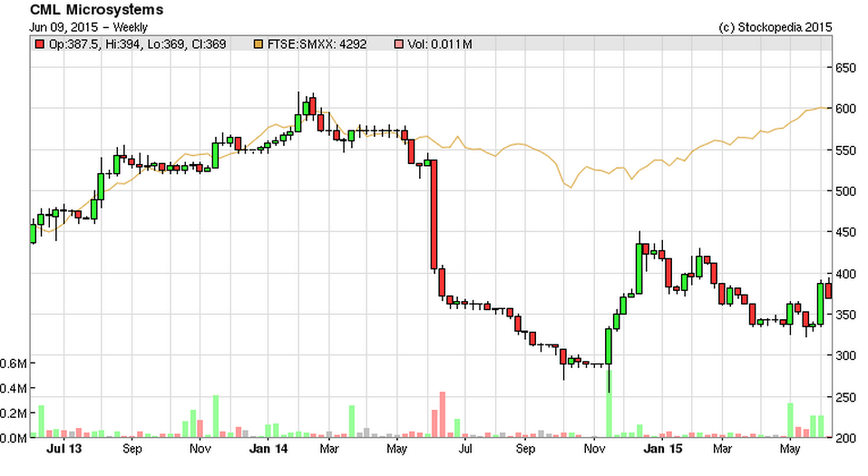Click the 'Jul 13' date axis label

63,448
